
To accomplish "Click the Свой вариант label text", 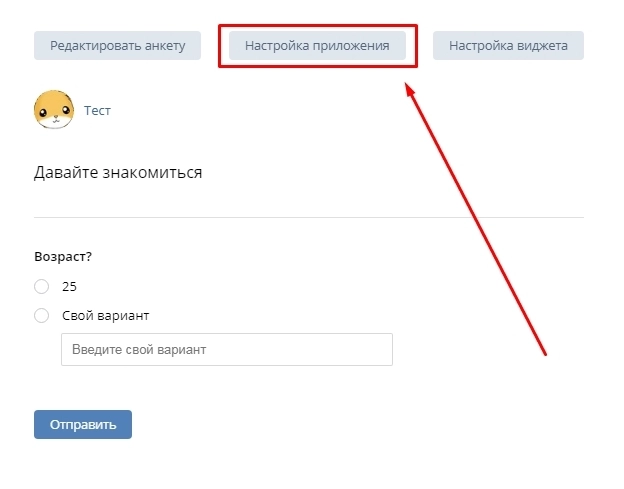I will click(105, 316).
